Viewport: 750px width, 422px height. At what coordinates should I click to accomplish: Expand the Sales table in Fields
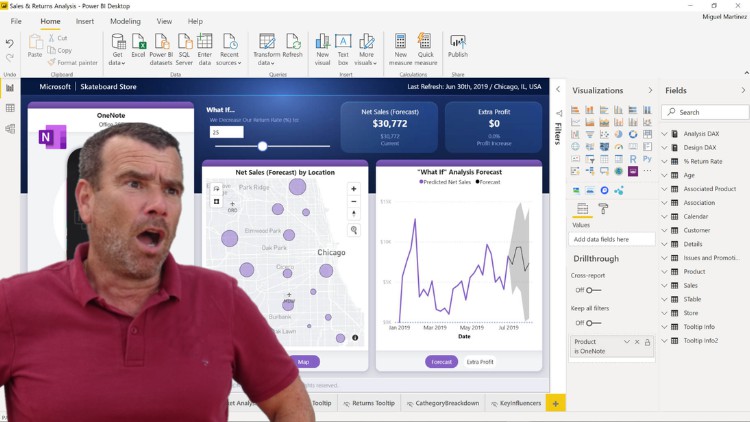(x=691, y=285)
